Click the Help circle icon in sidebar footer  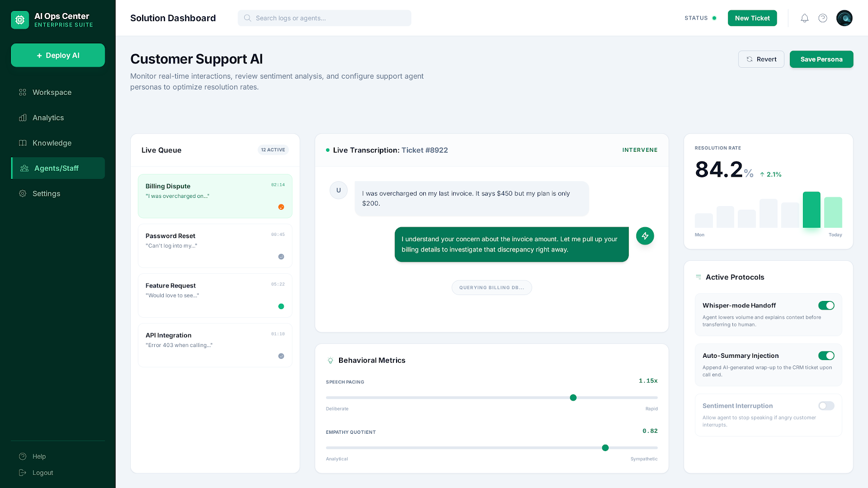[23, 457]
